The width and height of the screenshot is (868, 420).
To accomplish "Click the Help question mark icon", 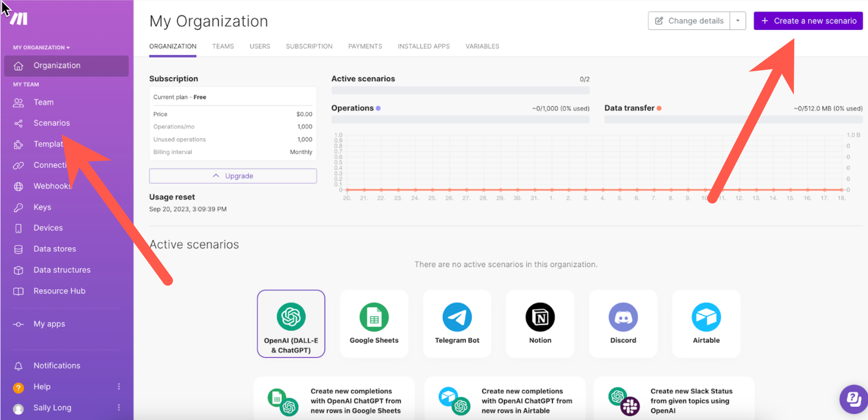I will [18, 387].
